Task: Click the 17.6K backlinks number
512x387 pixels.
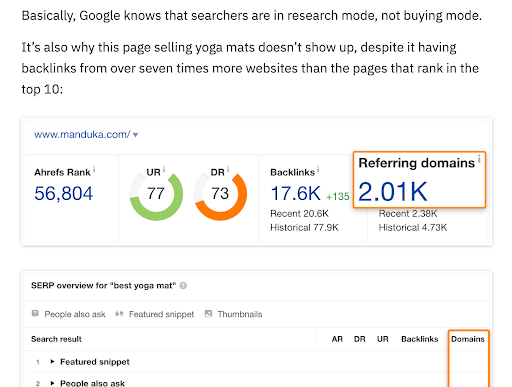Action: pos(296,193)
